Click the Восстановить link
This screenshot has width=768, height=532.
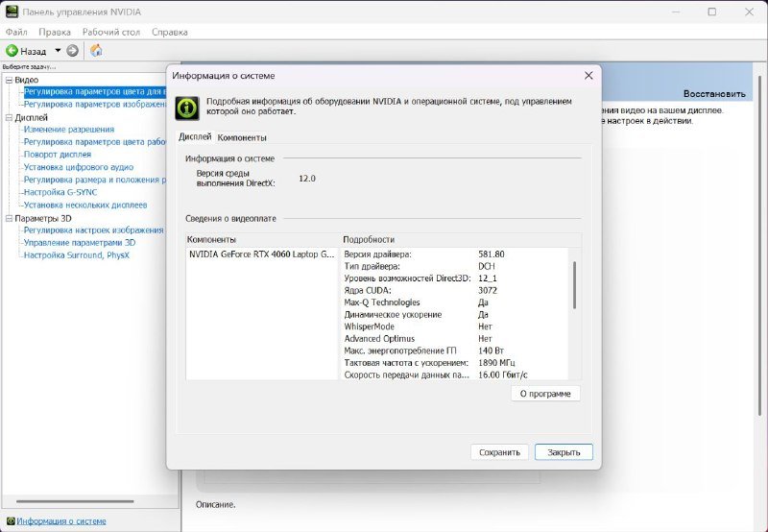[714, 93]
